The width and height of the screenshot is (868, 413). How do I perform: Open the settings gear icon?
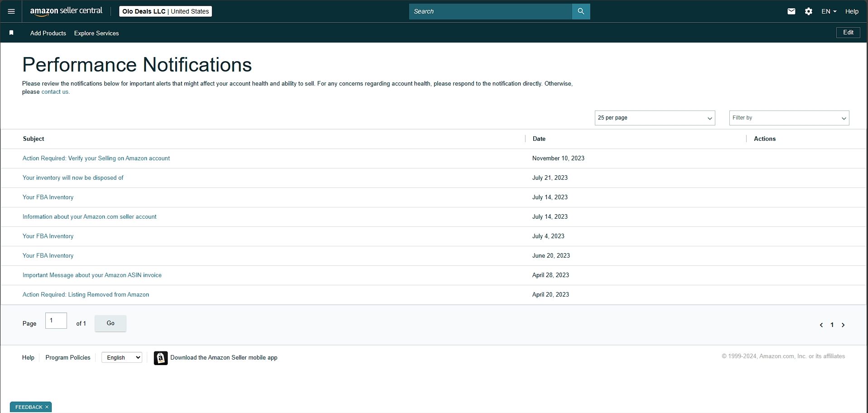pos(809,11)
